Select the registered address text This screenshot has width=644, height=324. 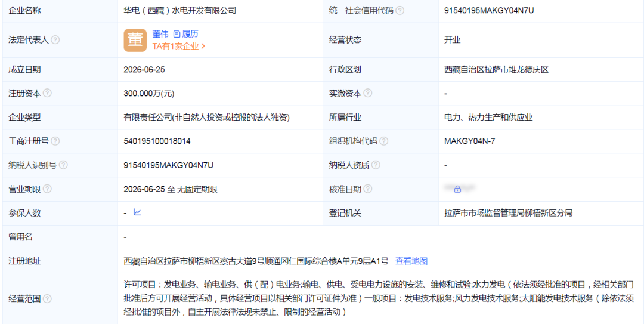[256, 261]
